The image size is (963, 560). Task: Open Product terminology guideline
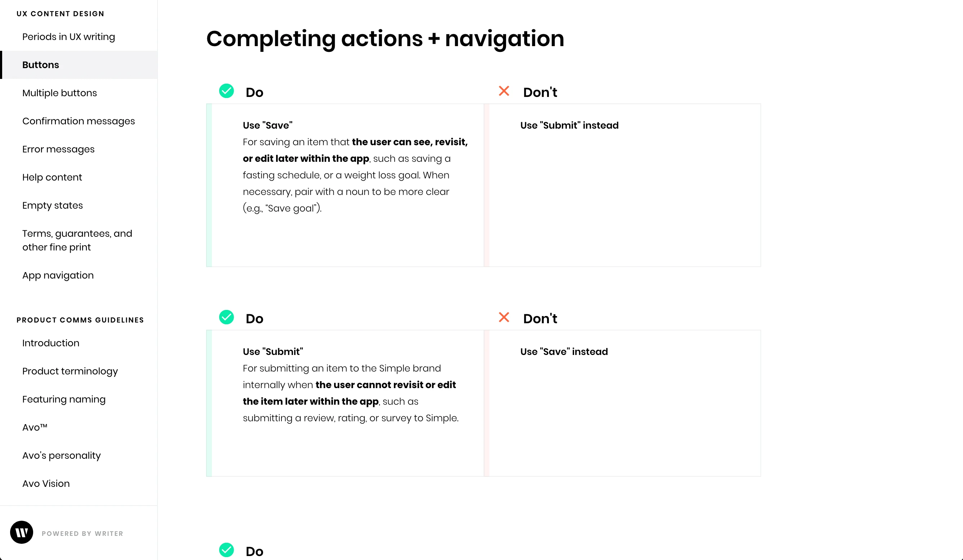[x=70, y=371]
